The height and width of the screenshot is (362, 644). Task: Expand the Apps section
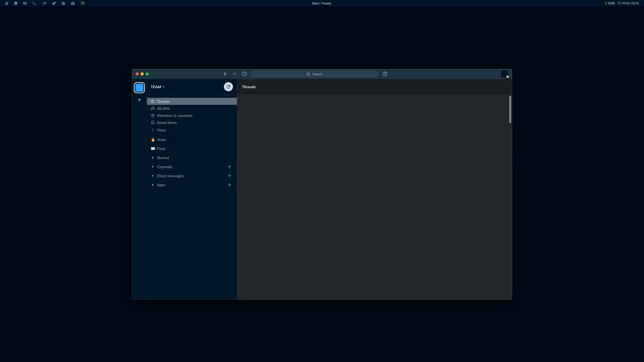coord(153,185)
